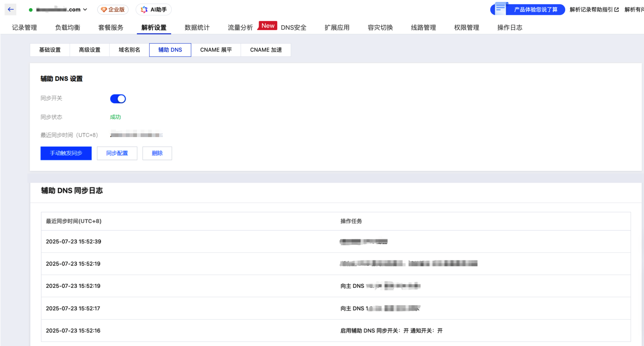Switch to the 记录管理 tab
The width and height of the screenshot is (644, 346).
[x=24, y=27]
